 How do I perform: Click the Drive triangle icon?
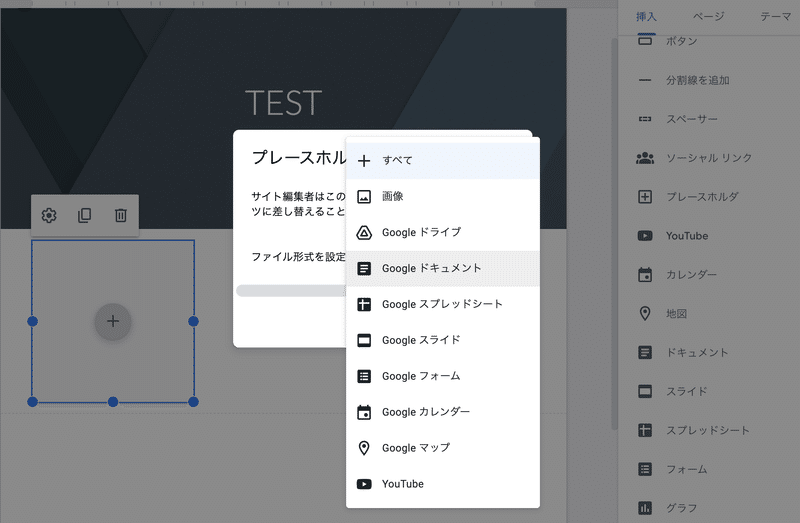point(364,233)
